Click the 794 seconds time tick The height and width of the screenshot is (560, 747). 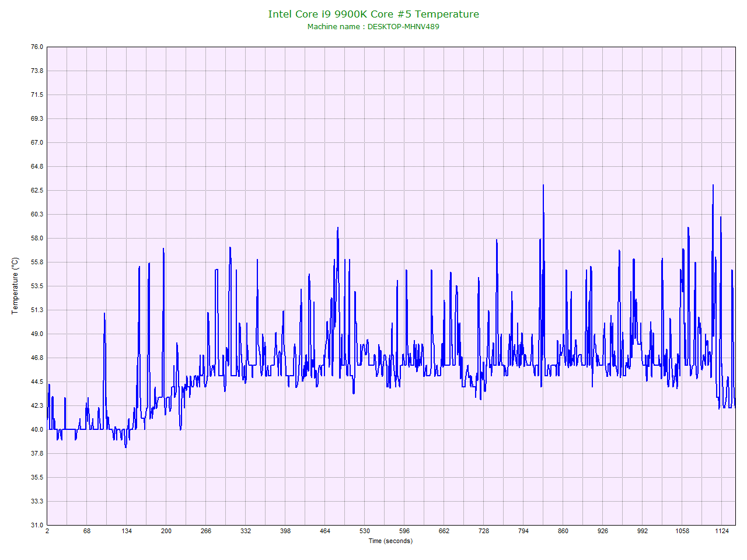coord(523,531)
